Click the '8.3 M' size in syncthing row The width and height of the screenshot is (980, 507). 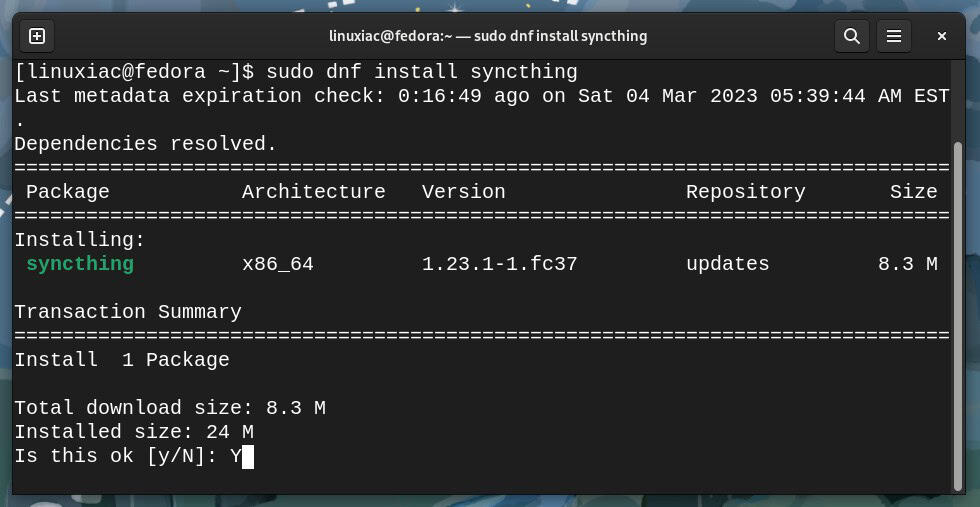tap(908, 264)
